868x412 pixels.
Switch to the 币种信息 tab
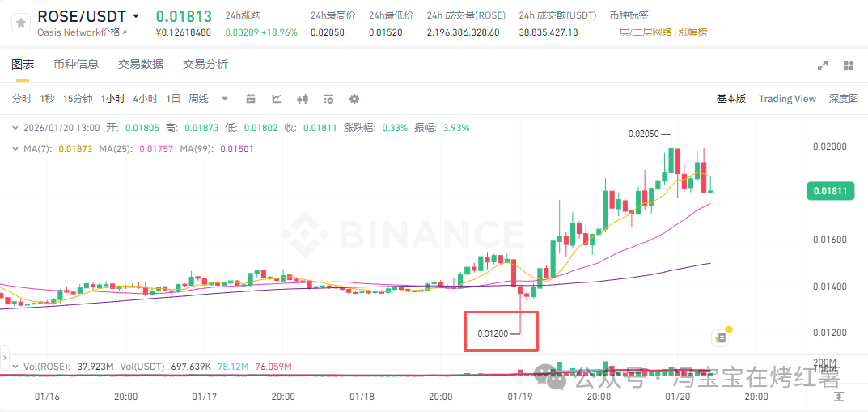pyautogui.click(x=76, y=64)
